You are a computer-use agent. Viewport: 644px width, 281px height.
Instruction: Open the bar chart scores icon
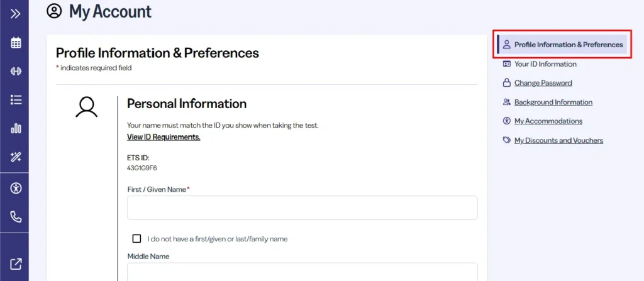click(x=16, y=128)
